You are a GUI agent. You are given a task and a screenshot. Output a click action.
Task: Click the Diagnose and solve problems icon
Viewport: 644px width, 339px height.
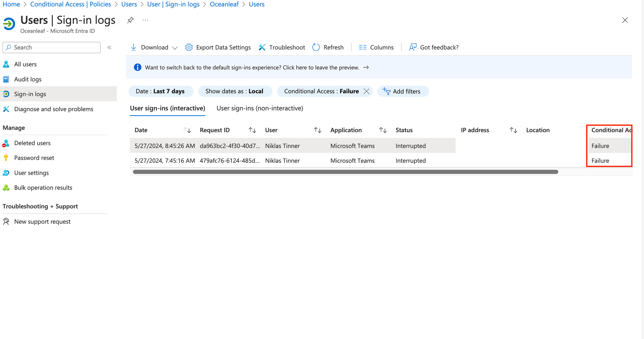6,109
